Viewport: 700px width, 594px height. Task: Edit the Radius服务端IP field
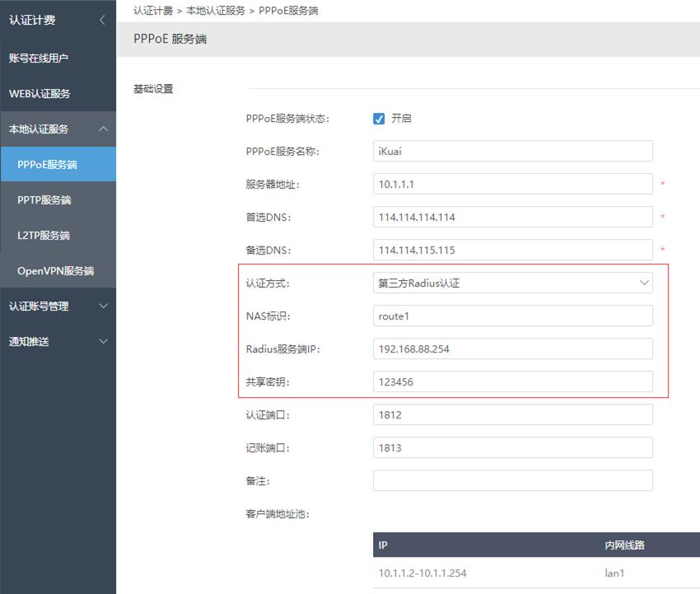pos(512,349)
